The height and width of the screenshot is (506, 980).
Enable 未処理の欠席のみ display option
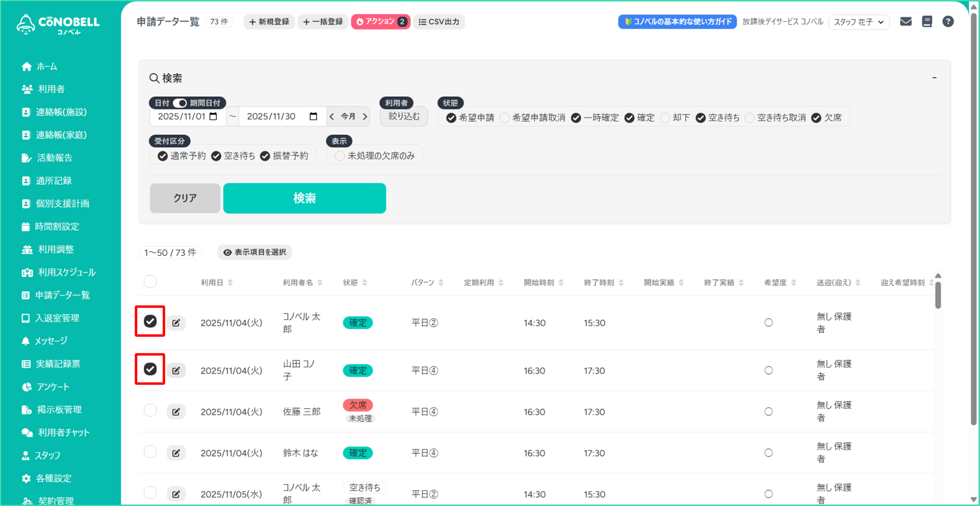340,156
